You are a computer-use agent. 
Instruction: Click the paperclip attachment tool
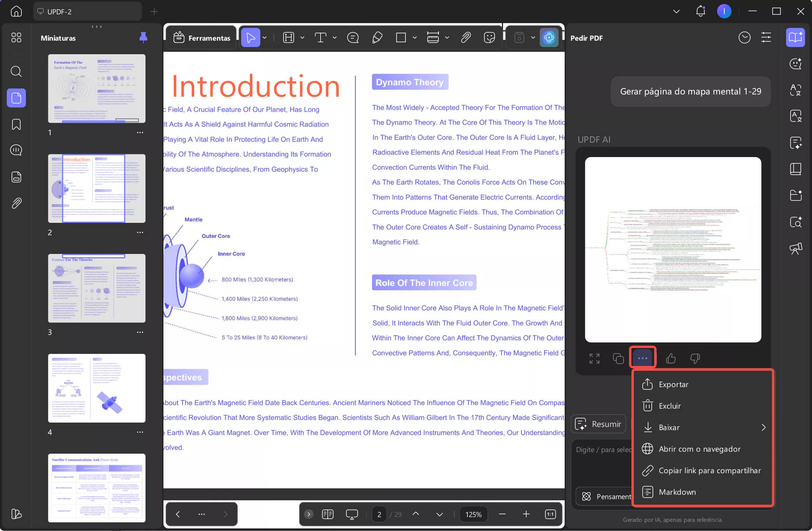465,37
